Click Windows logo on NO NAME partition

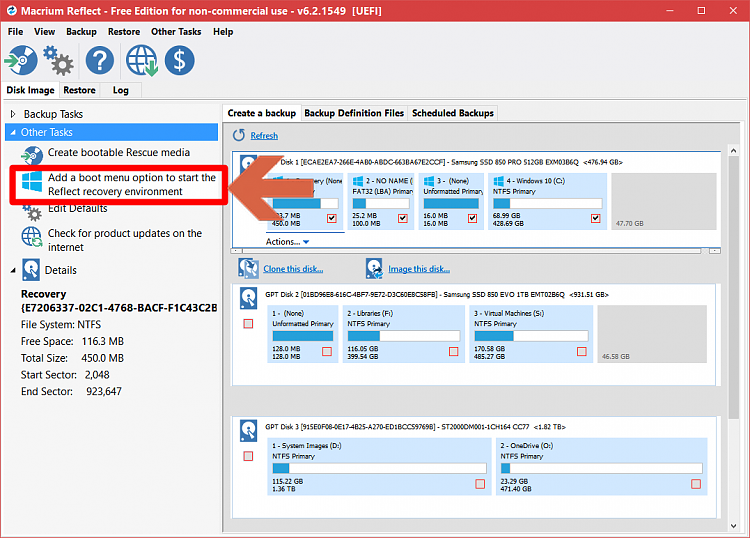358,181
